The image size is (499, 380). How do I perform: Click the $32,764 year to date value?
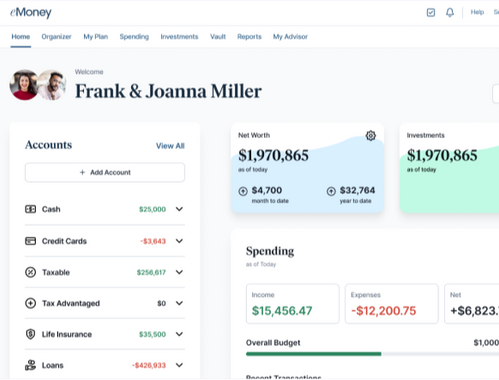pyautogui.click(x=357, y=190)
